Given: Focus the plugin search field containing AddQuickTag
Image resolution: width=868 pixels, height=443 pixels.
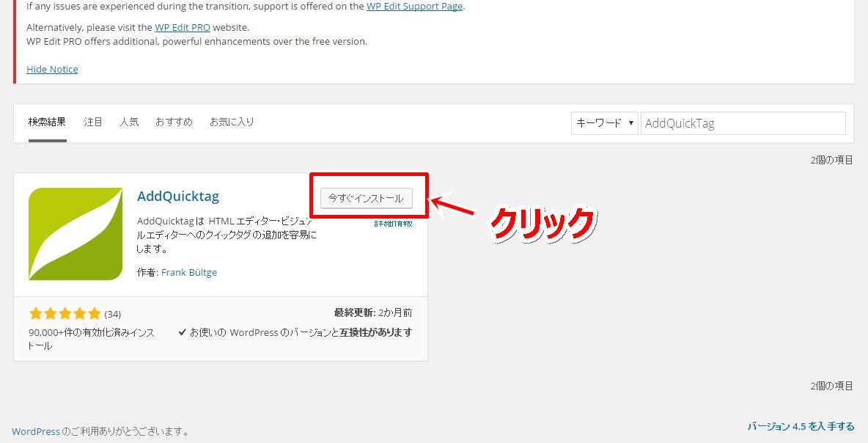Looking at the screenshot, I should tap(743, 123).
